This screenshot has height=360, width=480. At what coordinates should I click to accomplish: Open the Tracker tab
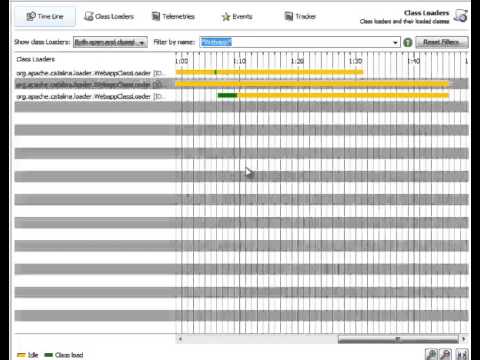coord(300,16)
